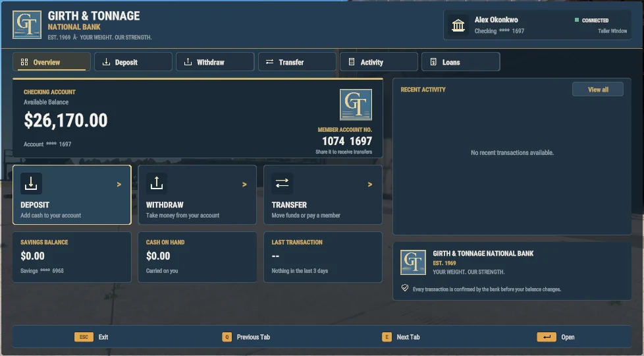Click the Overview grid icon
644x356 pixels.
pos(24,62)
